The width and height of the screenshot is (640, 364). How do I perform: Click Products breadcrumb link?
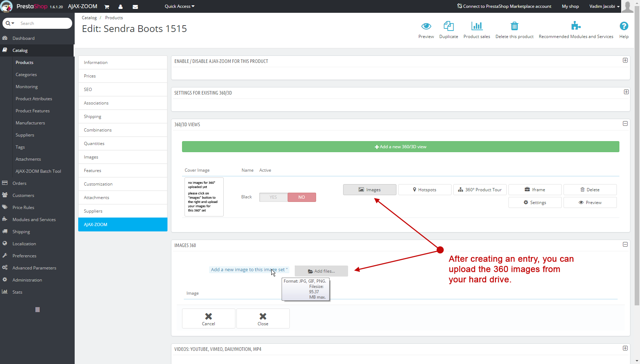(114, 18)
